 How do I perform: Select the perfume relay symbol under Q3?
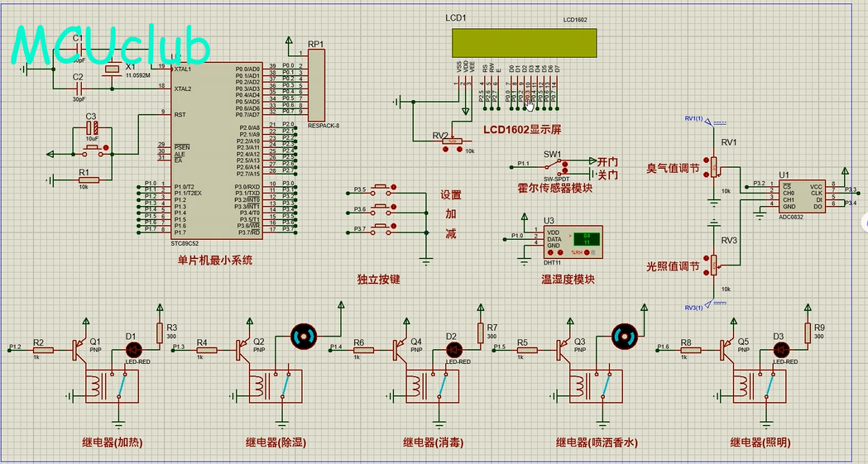(597, 386)
